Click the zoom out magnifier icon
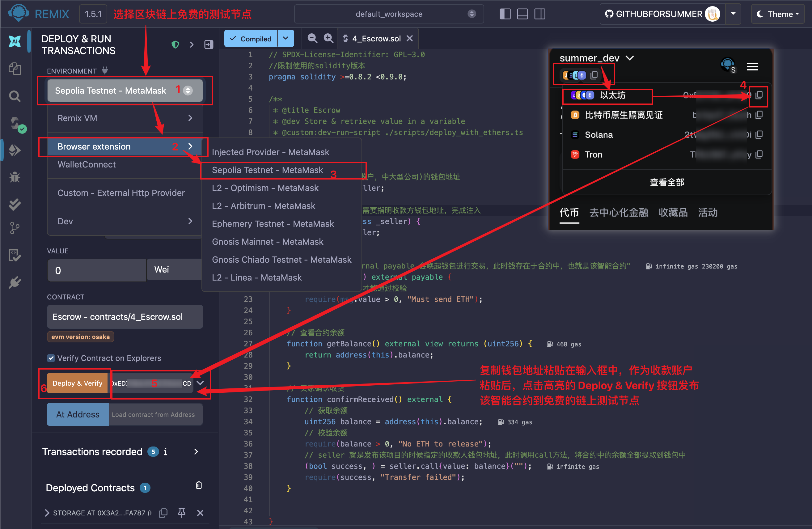The width and height of the screenshot is (812, 529). point(312,38)
